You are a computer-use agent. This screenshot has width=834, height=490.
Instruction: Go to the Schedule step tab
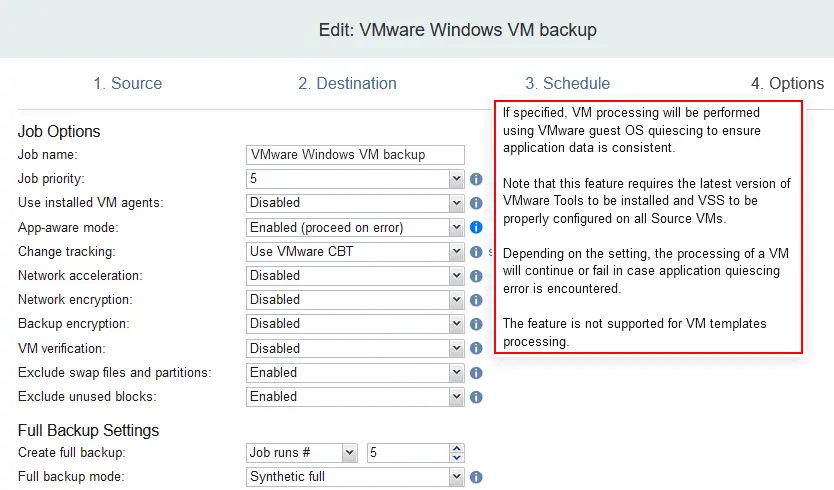click(568, 84)
